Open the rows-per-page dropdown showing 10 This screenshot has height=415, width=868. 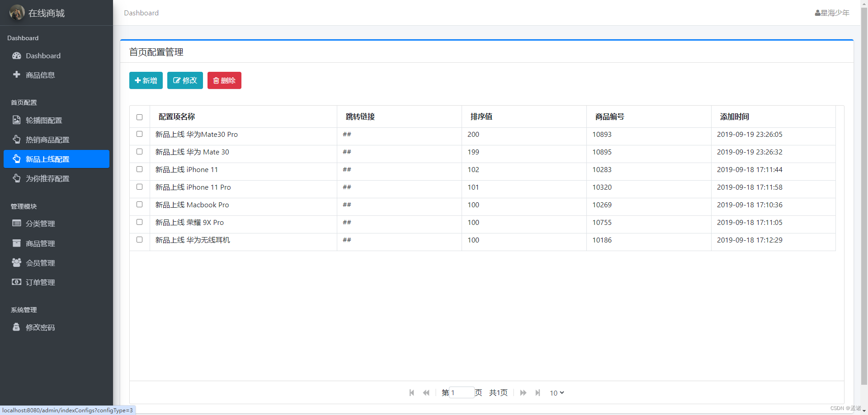[557, 393]
